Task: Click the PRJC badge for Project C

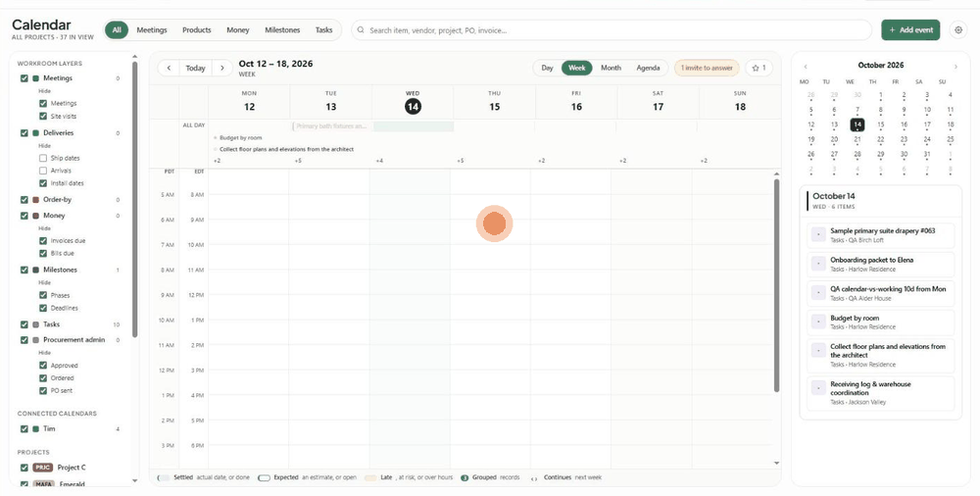Action: click(x=43, y=468)
